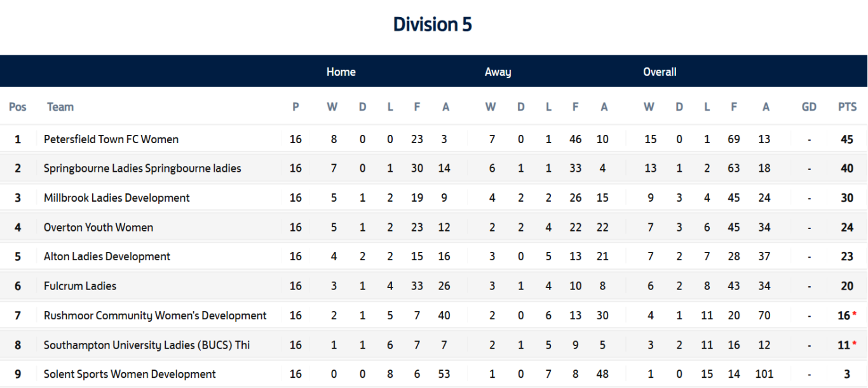The image size is (868, 388).
Task: Open Springbourne Ladies team link
Action: coord(142,169)
